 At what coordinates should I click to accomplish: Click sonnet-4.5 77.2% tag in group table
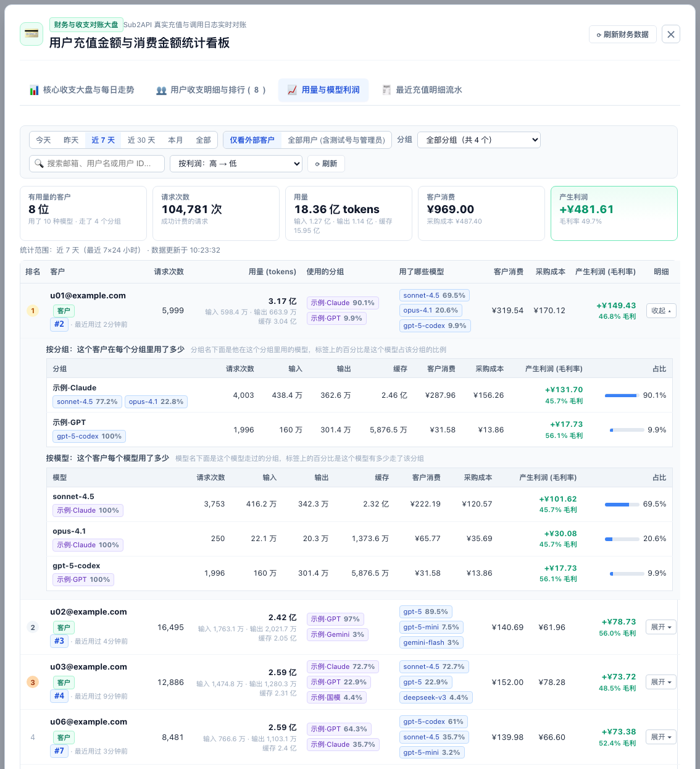coord(87,401)
